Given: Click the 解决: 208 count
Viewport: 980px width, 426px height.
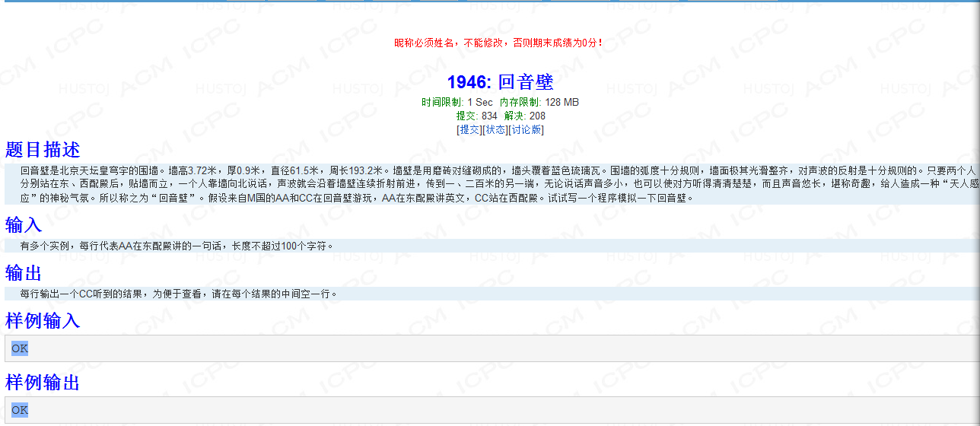Looking at the screenshot, I should click(x=525, y=116).
